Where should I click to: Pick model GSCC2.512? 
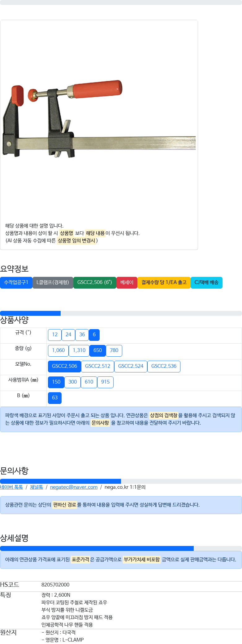tap(97, 366)
